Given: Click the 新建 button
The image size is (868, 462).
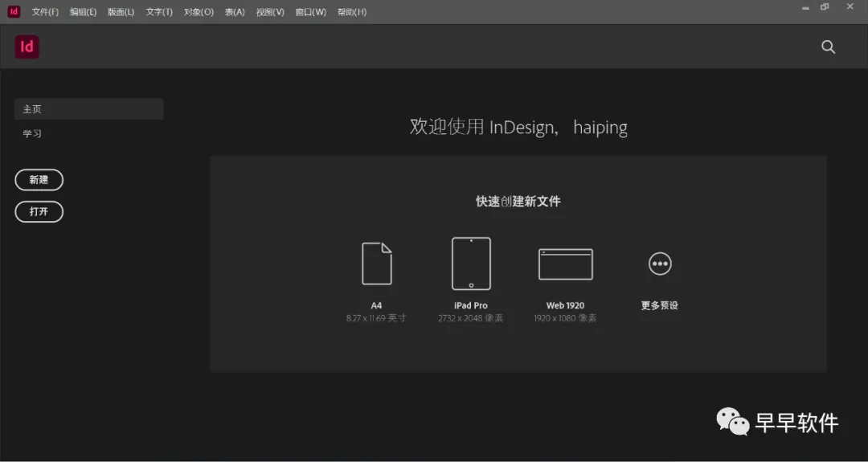Looking at the screenshot, I should [x=39, y=180].
